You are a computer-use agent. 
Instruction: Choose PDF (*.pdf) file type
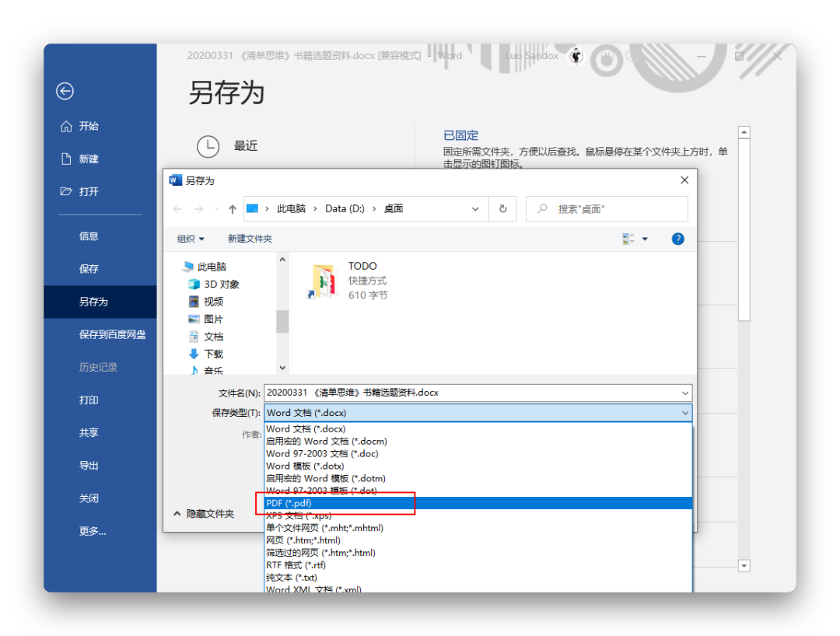(x=478, y=503)
